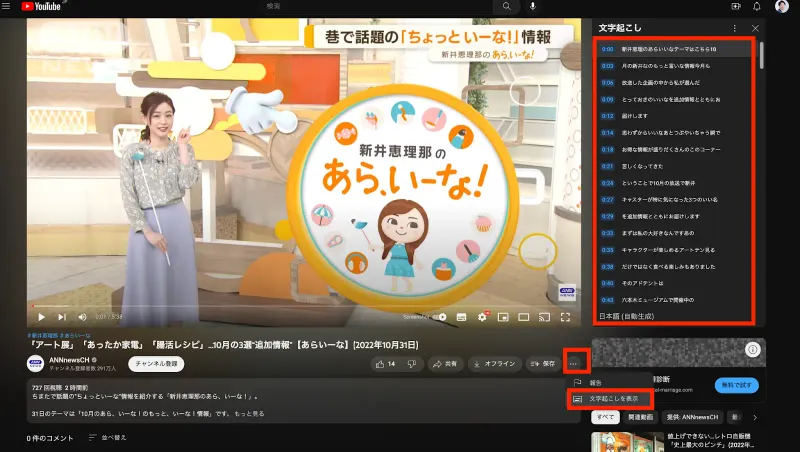Click the 共有 share button
This screenshot has width=800, height=452.
(445, 364)
